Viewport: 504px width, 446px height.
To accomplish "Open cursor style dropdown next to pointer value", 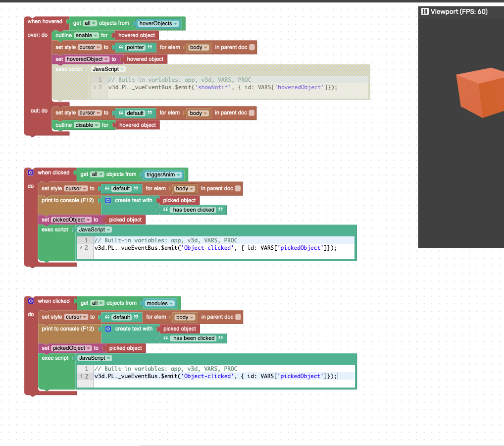I will pos(90,47).
